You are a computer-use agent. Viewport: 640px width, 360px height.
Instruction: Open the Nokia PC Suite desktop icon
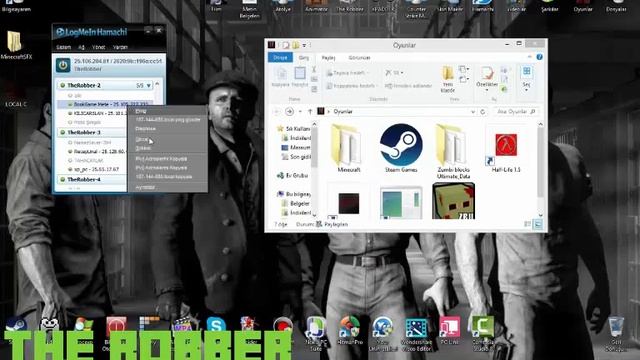point(316,333)
